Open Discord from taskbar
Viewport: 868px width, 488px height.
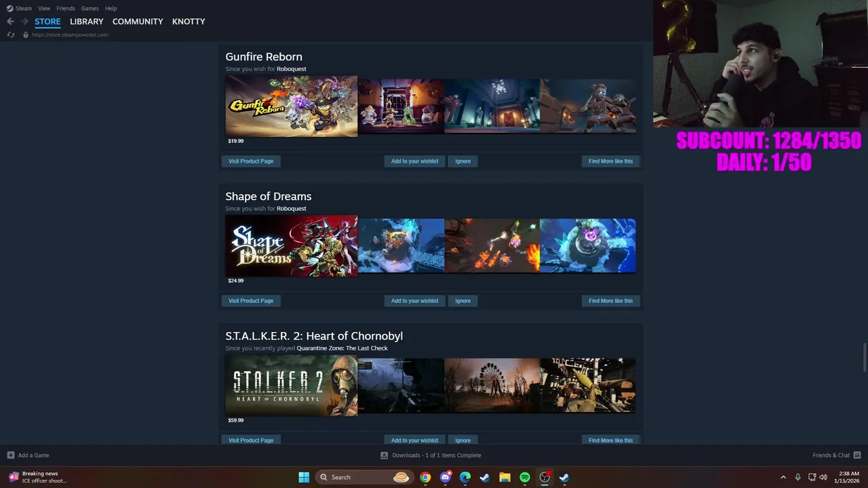(x=446, y=477)
